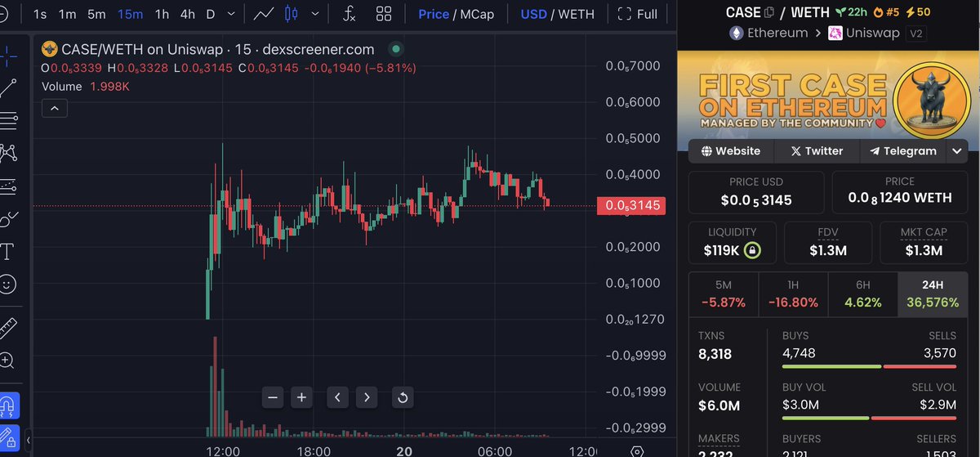Toggle magnet mode in the drawing toolbar
The height and width of the screenshot is (457, 980).
pos(8,405)
